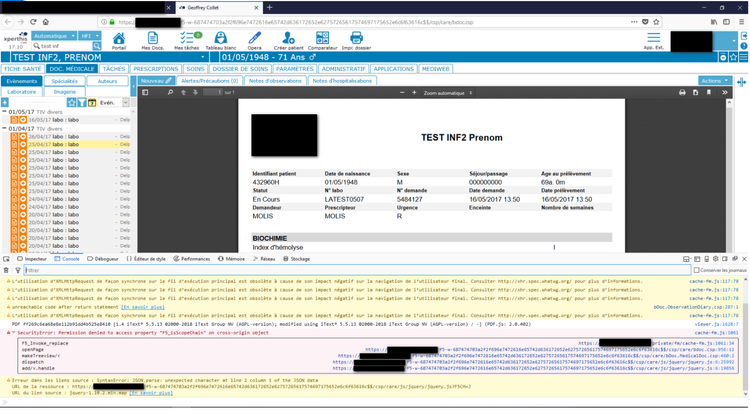Open the Tableau blanc icon
The image size is (750, 410).
tap(221, 38)
